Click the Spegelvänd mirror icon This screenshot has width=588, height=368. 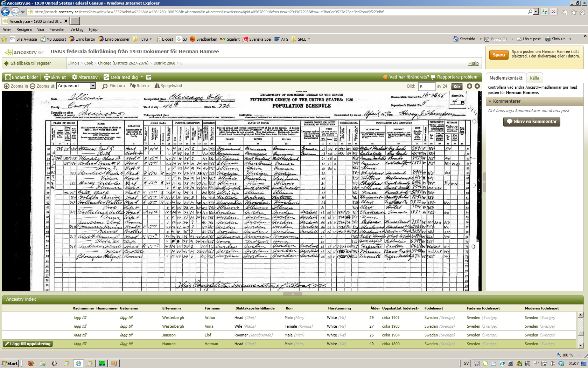pos(157,86)
